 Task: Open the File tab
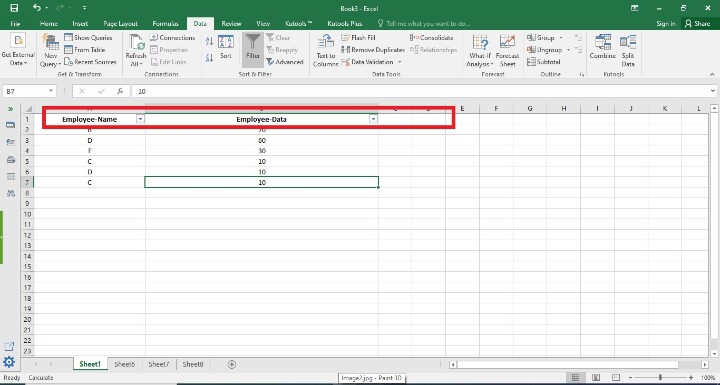15,23
